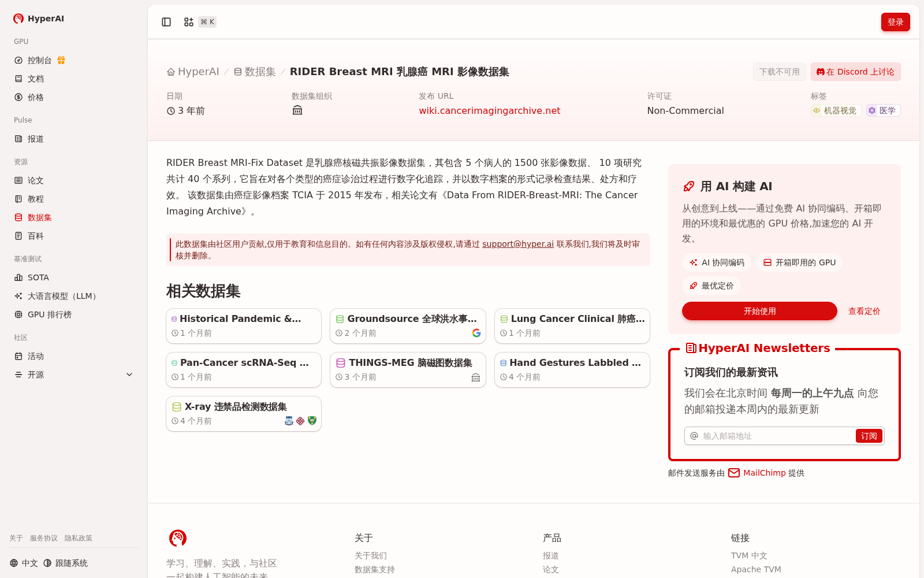Viewport: 924px width, 578px height.
Task: Open Groundsource 全球洪水事件 dataset card
Action: [408, 326]
